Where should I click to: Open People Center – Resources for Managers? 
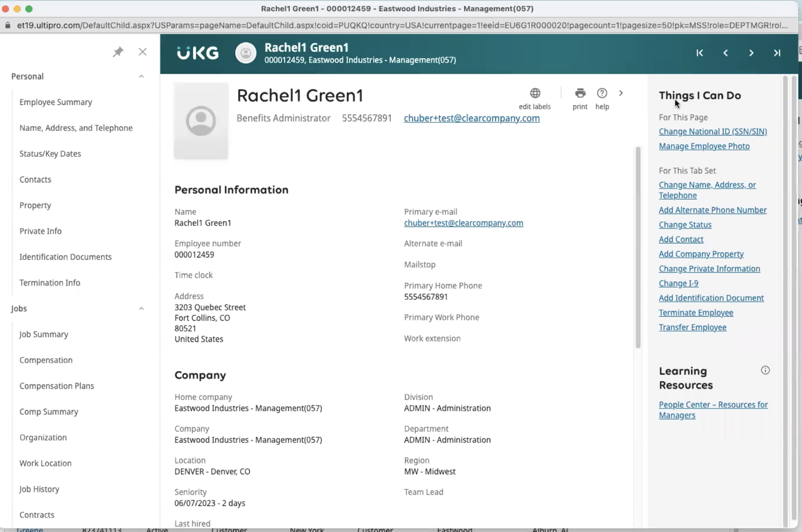click(713, 410)
